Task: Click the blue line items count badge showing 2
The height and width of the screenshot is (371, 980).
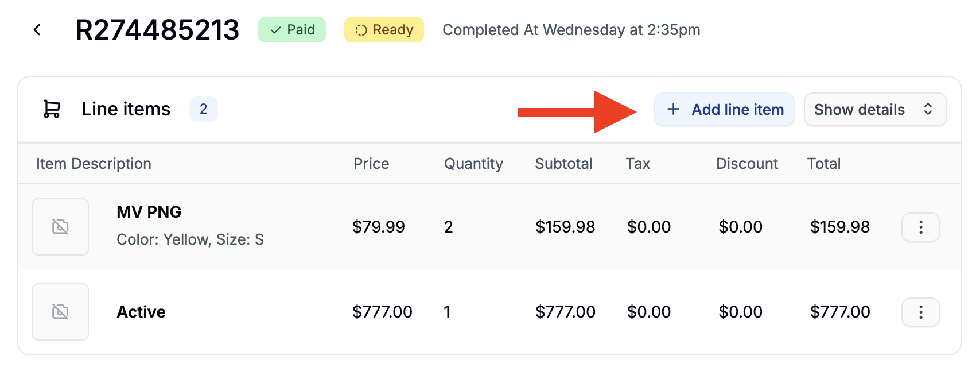Action: (204, 109)
